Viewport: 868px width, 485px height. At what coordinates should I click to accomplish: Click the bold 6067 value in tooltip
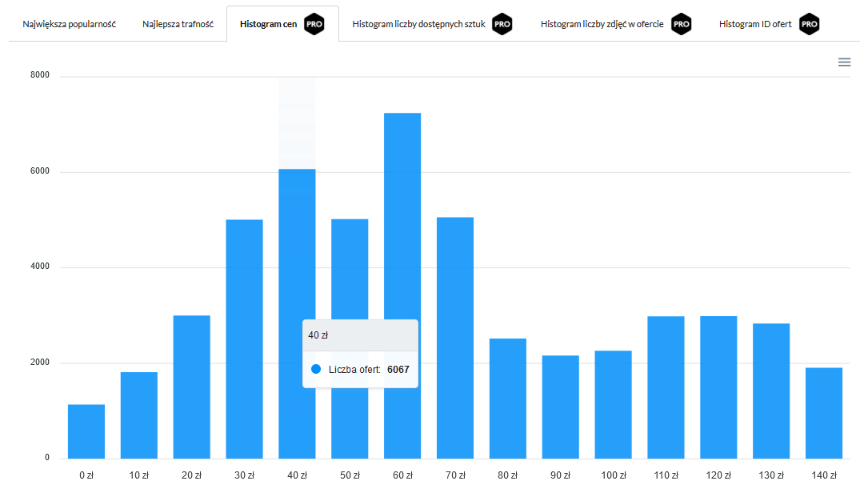point(397,370)
